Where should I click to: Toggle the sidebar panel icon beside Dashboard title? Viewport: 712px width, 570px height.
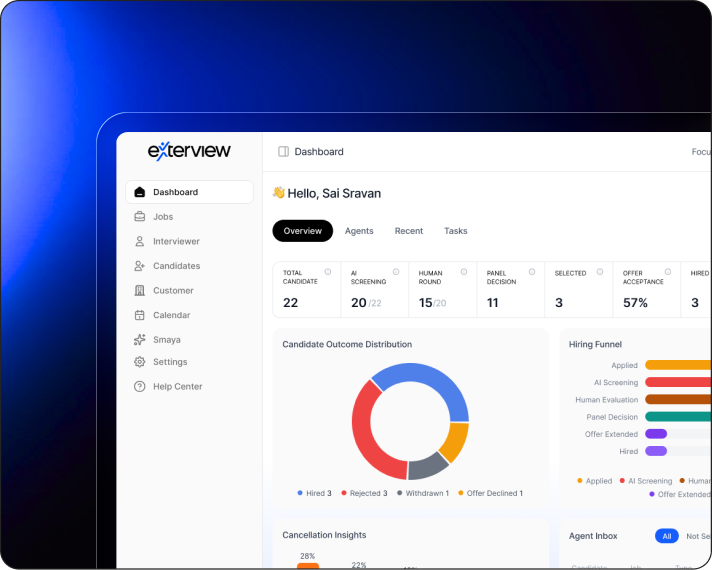pos(283,152)
